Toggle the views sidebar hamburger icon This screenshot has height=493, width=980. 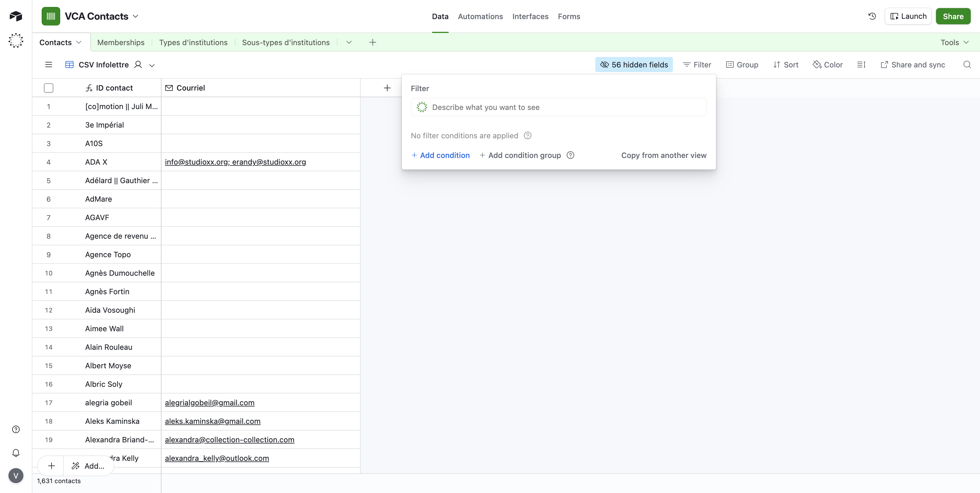coord(48,65)
